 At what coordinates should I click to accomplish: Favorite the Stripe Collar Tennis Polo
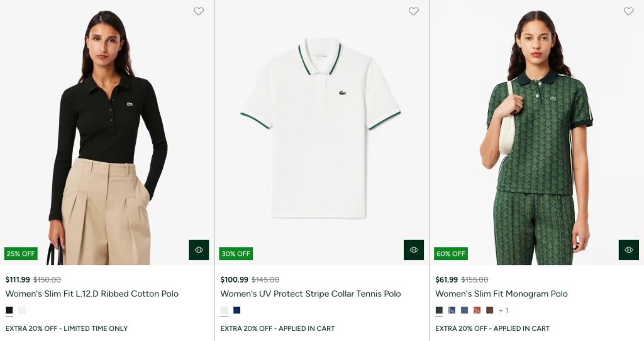[x=414, y=11]
